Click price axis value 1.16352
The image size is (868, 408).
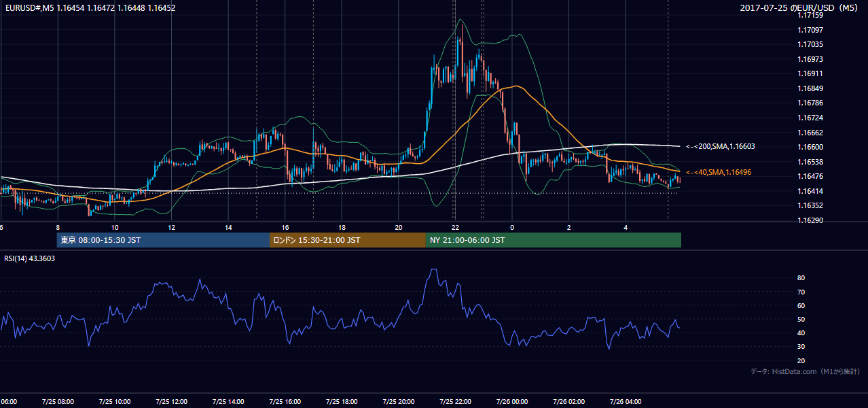tap(811, 205)
